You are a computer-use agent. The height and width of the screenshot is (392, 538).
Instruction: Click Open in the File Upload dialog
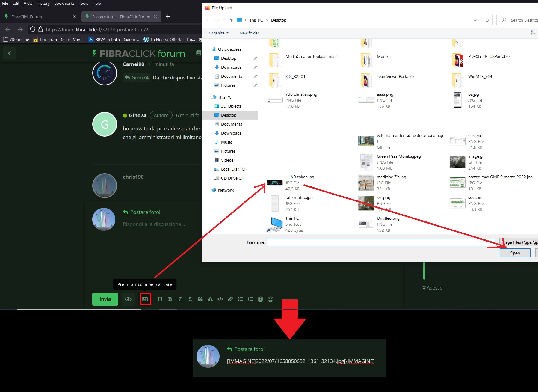tap(515, 253)
